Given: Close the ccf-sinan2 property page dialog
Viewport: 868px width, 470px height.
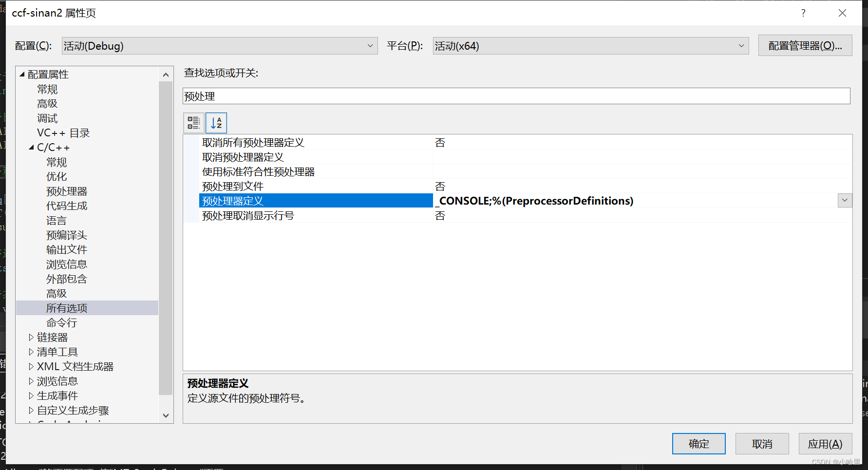Looking at the screenshot, I should click(842, 13).
